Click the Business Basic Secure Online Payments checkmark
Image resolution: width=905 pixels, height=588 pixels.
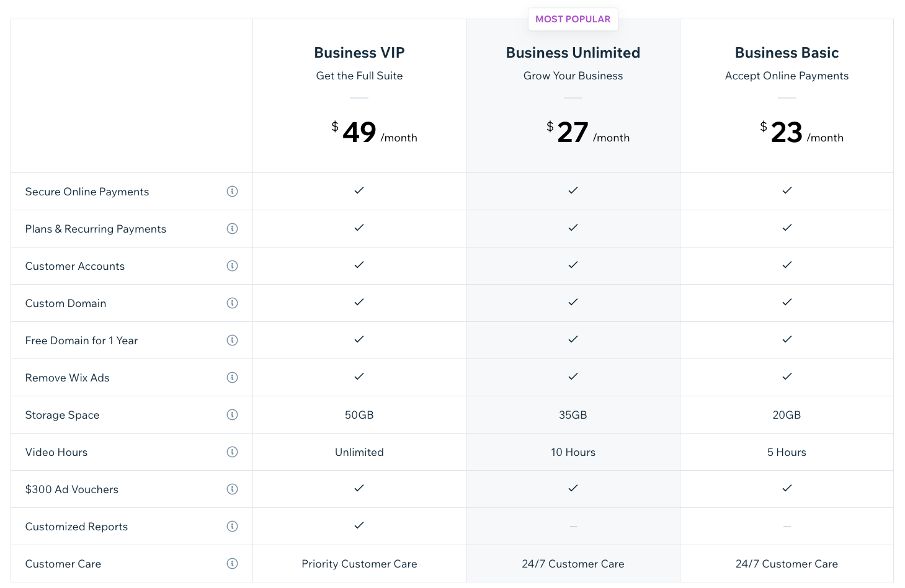[787, 190]
